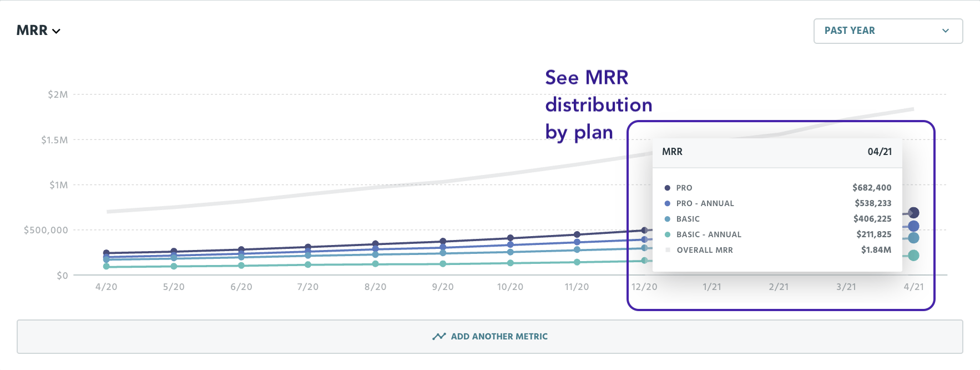Click the MRR heading title
The width and height of the screenshot is (980, 370).
(32, 31)
